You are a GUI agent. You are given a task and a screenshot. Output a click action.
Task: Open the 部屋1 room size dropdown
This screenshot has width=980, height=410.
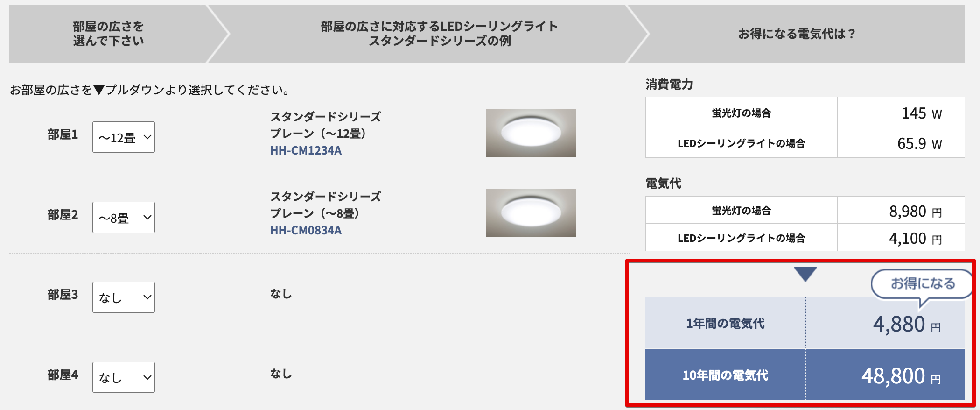click(124, 137)
